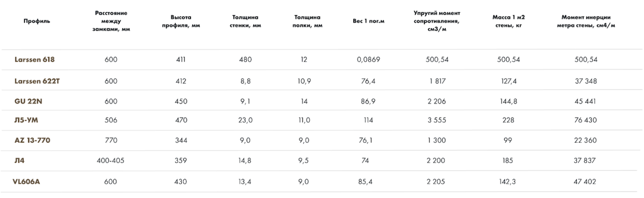Image resolution: width=644 pixels, height=198 pixels.
Task: Select the Высота профиля column header
Action: [181, 21]
